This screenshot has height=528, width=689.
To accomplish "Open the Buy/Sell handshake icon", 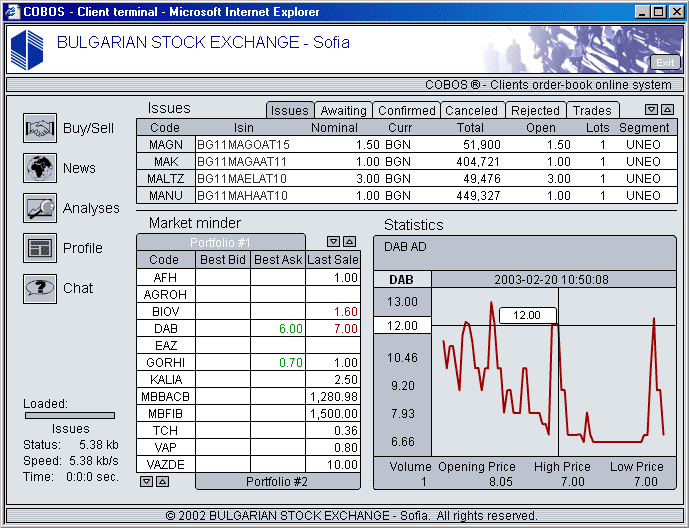I will pos(39,129).
